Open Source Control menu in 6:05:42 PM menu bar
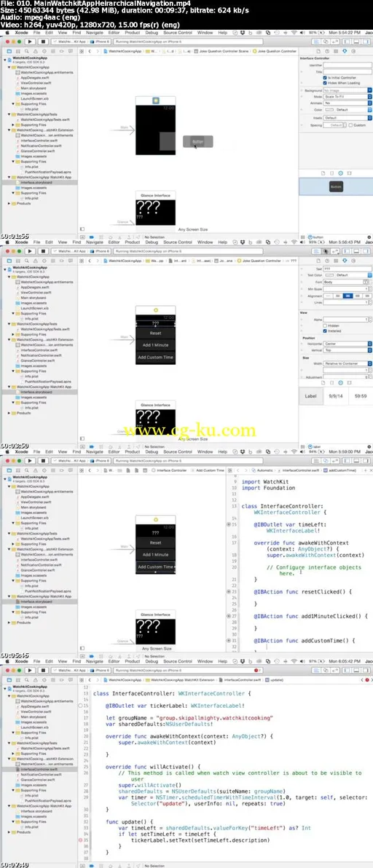Screen dimensions: 373x868 pos(178,661)
